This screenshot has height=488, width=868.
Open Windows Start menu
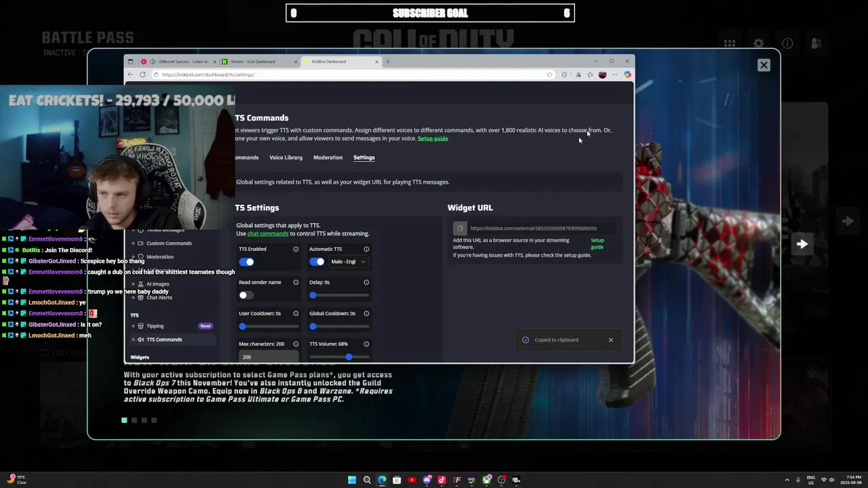352,480
